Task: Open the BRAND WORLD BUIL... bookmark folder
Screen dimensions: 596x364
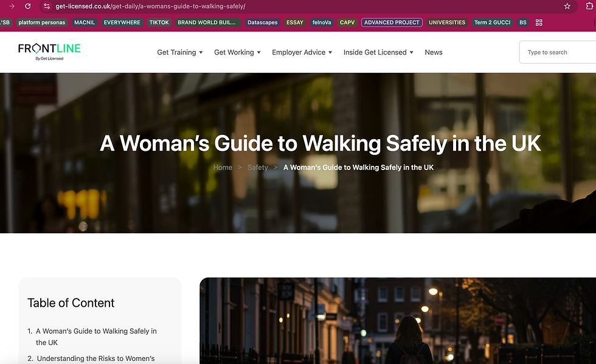Action: coord(207,22)
